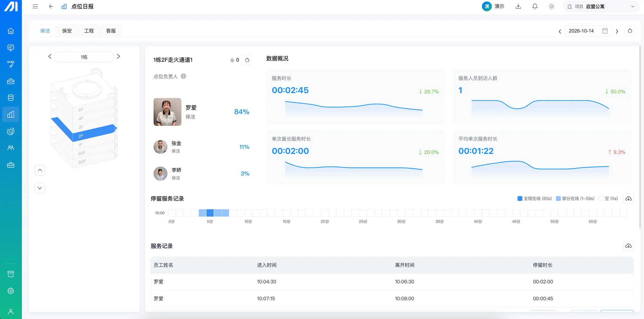The image size is (644, 319).
Task: Move down one floor with the down chevron
Action: (40, 188)
